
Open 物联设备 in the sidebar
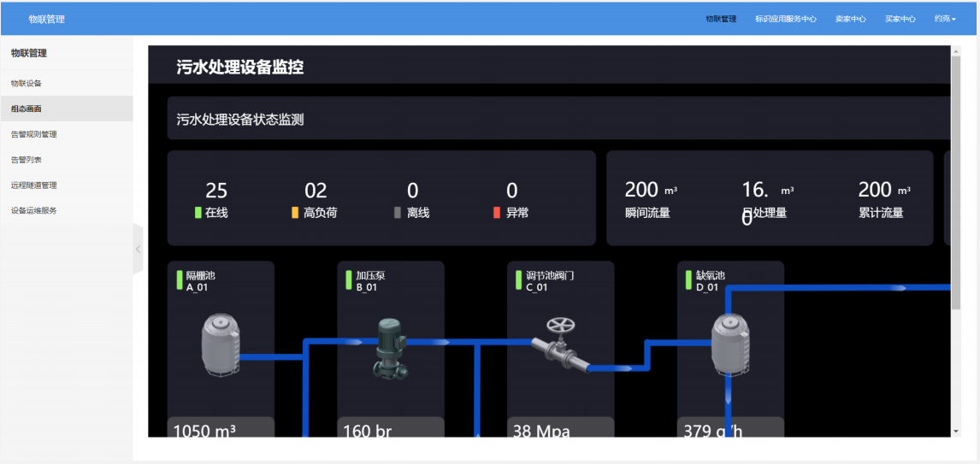pyautogui.click(x=27, y=84)
